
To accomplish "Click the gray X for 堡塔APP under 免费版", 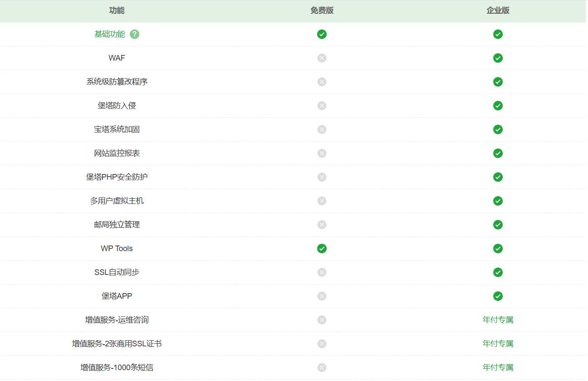I will pyautogui.click(x=321, y=296).
